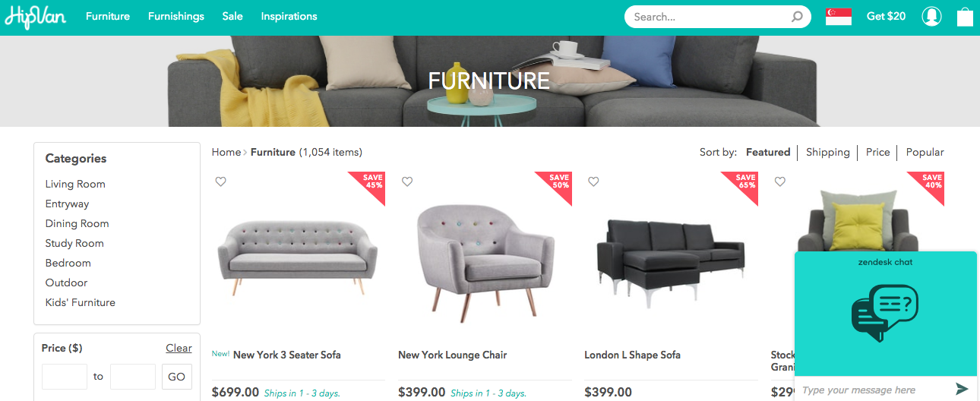Open the Furnishings menu
The image size is (980, 401).
(176, 16)
